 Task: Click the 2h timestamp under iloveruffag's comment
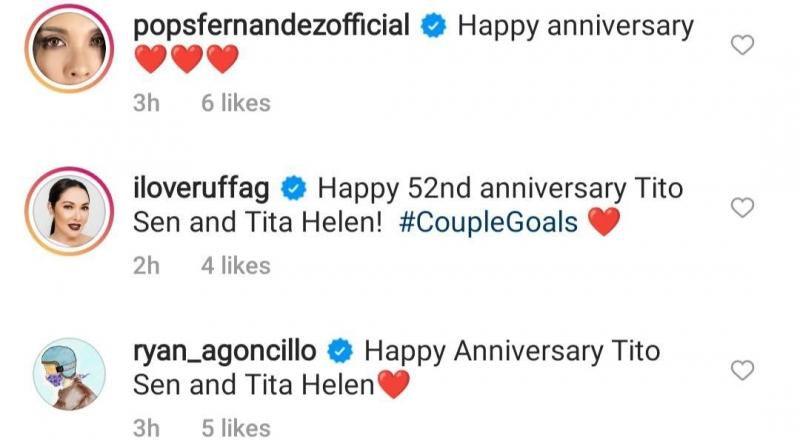[147, 265]
